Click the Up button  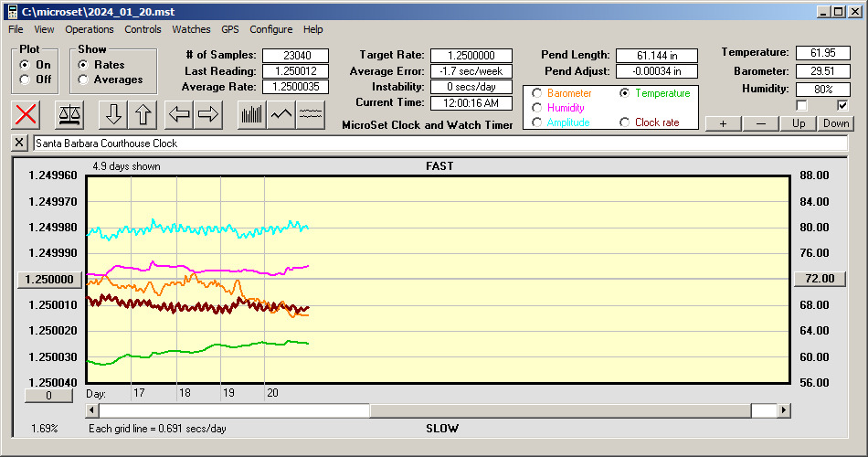point(799,123)
